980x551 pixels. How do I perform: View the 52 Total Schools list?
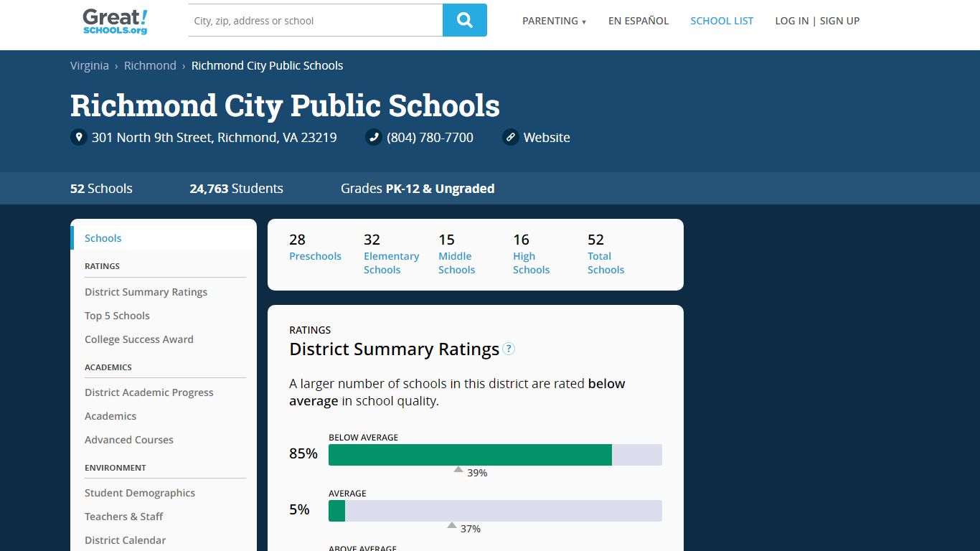pos(606,254)
